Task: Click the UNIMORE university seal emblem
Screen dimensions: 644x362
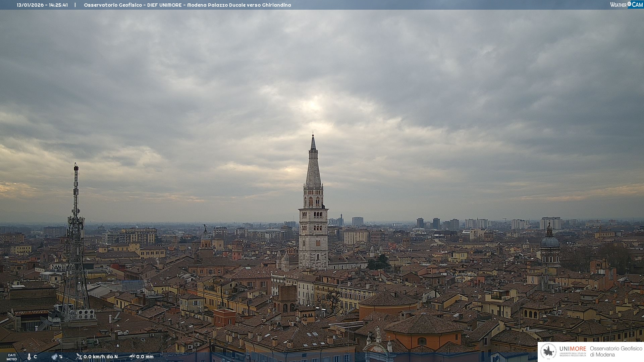Action: pos(548,351)
